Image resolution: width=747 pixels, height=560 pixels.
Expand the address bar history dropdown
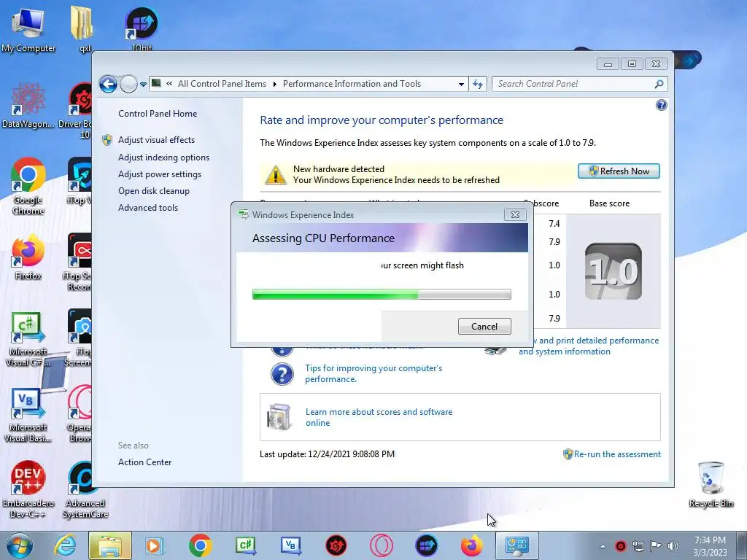[x=461, y=85]
